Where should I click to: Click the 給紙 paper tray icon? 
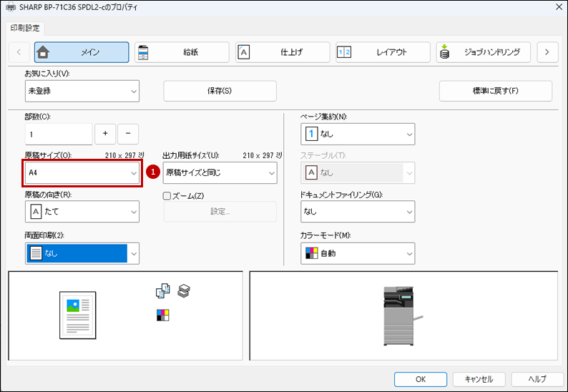[x=144, y=52]
